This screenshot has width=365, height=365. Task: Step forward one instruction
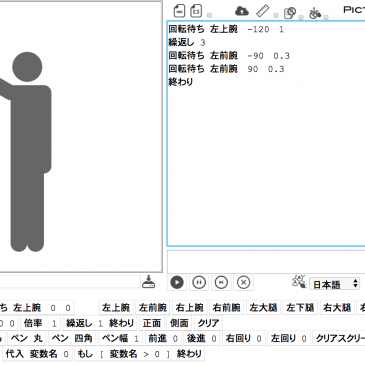click(x=221, y=283)
